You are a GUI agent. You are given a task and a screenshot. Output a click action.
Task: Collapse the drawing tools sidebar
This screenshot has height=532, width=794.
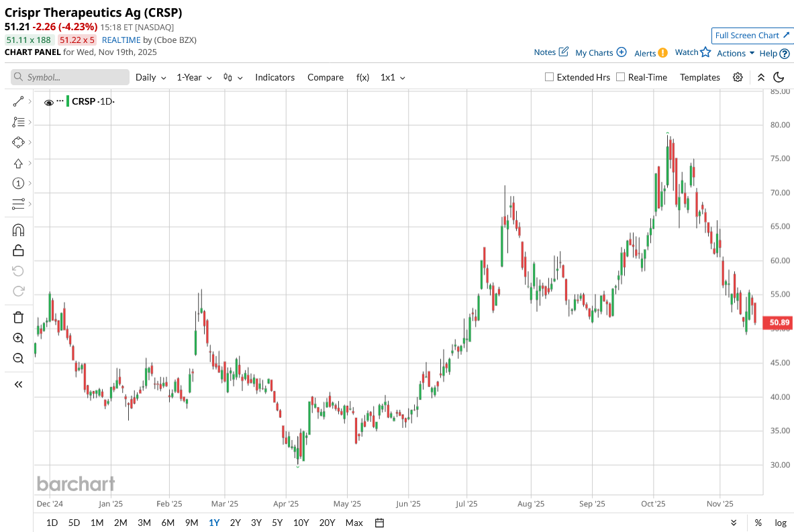tap(18, 384)
